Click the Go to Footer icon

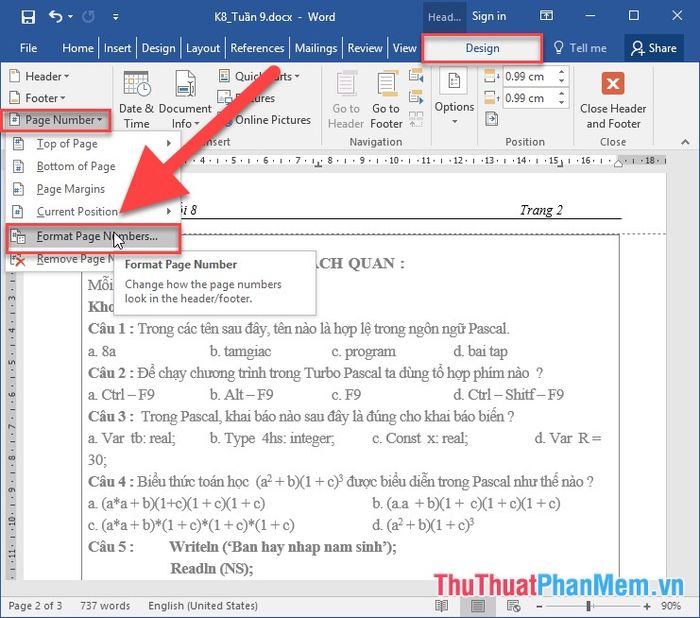387,84
